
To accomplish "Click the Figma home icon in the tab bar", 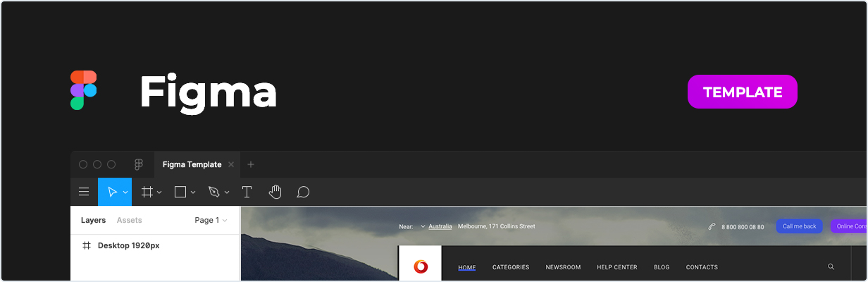I will click(x=139, y=164).
